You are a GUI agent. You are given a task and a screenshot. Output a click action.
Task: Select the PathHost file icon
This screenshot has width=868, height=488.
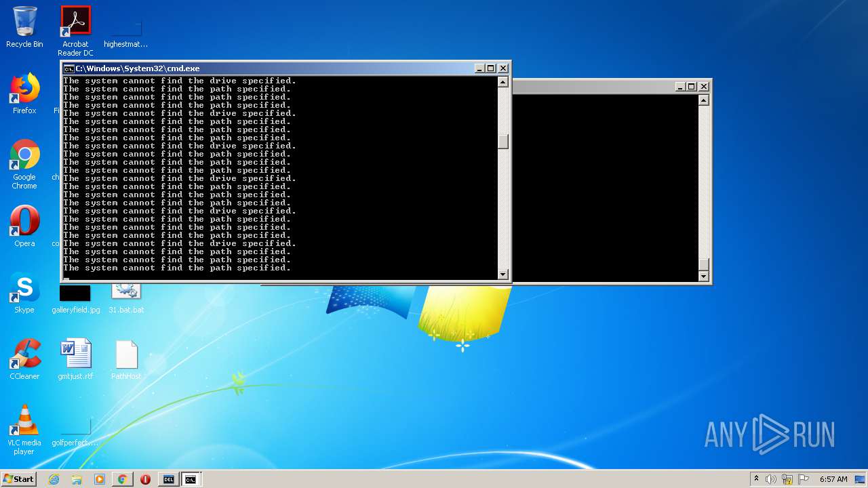click(x=126, y=359)
